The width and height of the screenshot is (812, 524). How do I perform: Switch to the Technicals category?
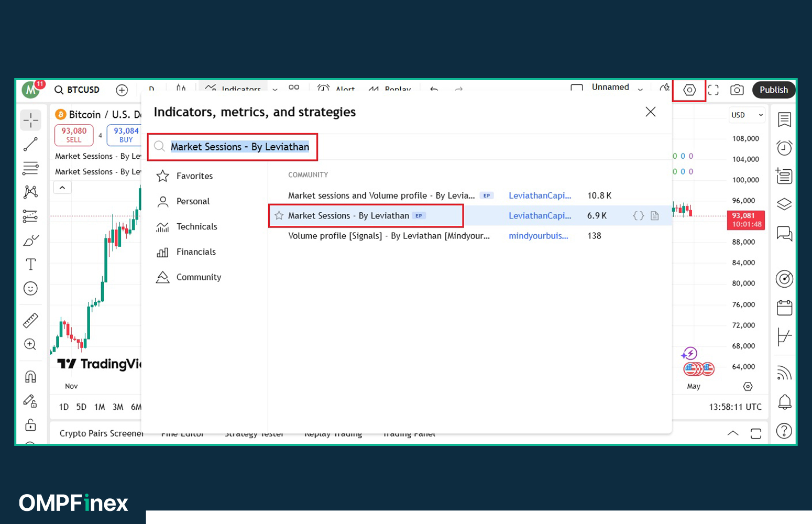(204, 226)
